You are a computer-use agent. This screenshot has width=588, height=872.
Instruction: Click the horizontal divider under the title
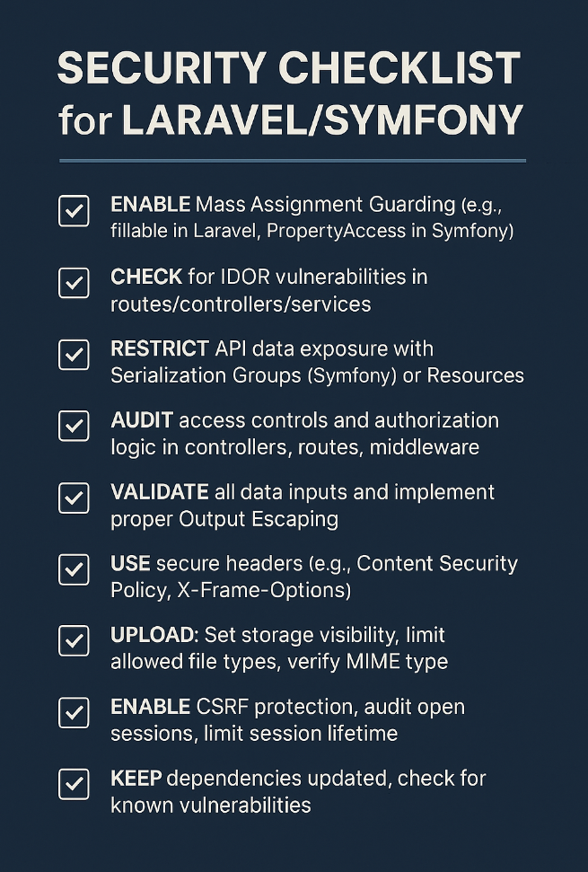click(293, 161)
